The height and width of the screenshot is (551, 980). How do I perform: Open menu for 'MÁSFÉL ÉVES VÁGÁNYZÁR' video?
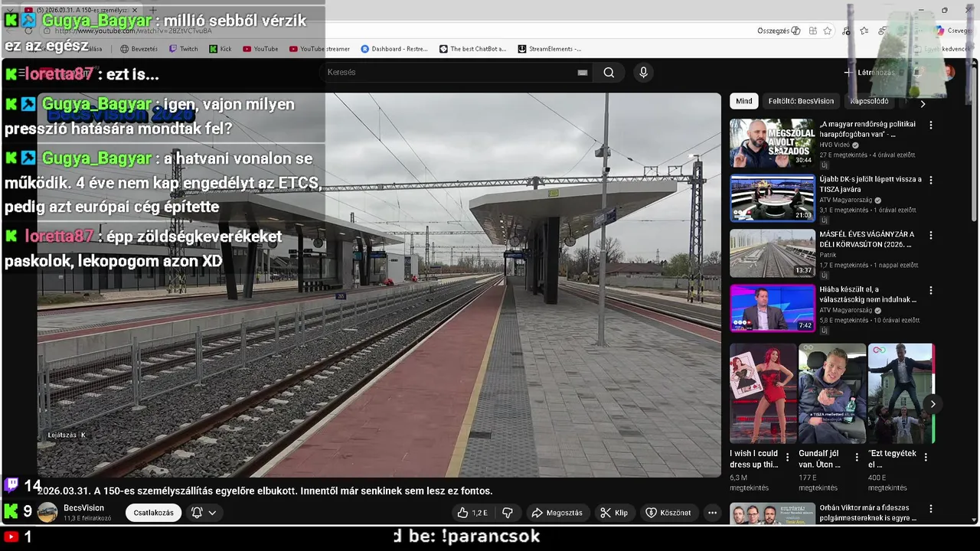931,235
